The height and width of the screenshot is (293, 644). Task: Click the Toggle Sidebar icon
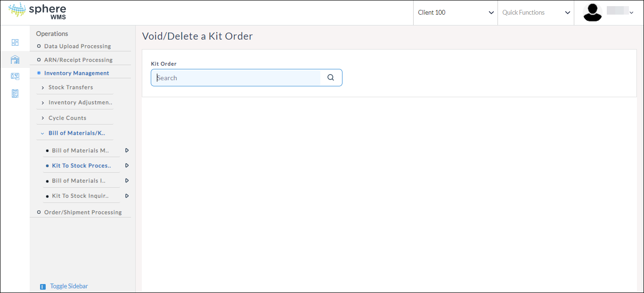pos(43,286)
